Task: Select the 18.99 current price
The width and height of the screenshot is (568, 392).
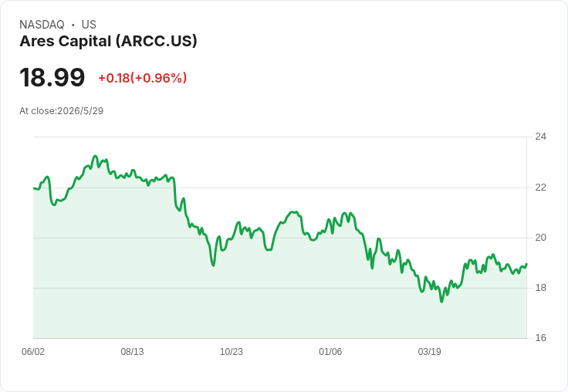Action: coord(52,77)
